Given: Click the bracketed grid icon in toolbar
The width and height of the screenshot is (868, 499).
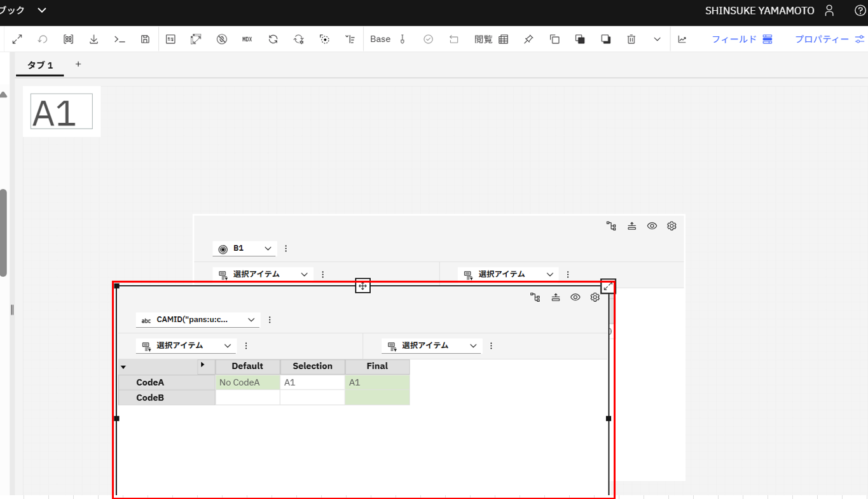Looking at the screenshot, I should [68, 39].
